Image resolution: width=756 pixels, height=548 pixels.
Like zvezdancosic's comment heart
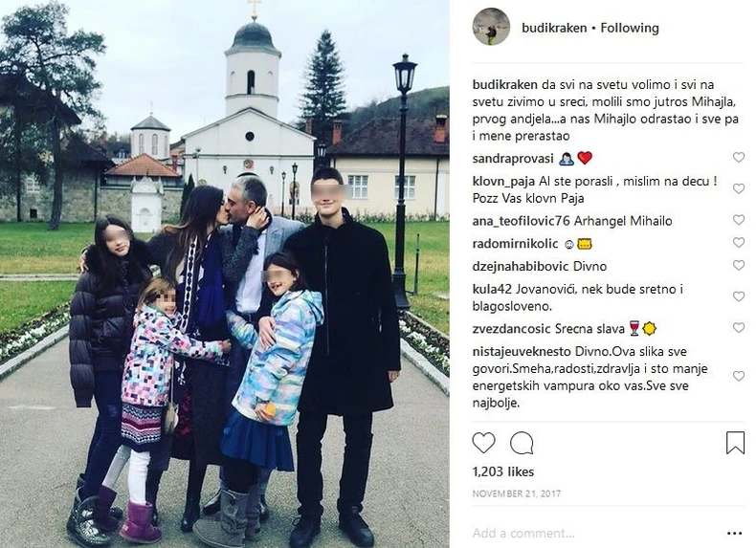[739, 328]
